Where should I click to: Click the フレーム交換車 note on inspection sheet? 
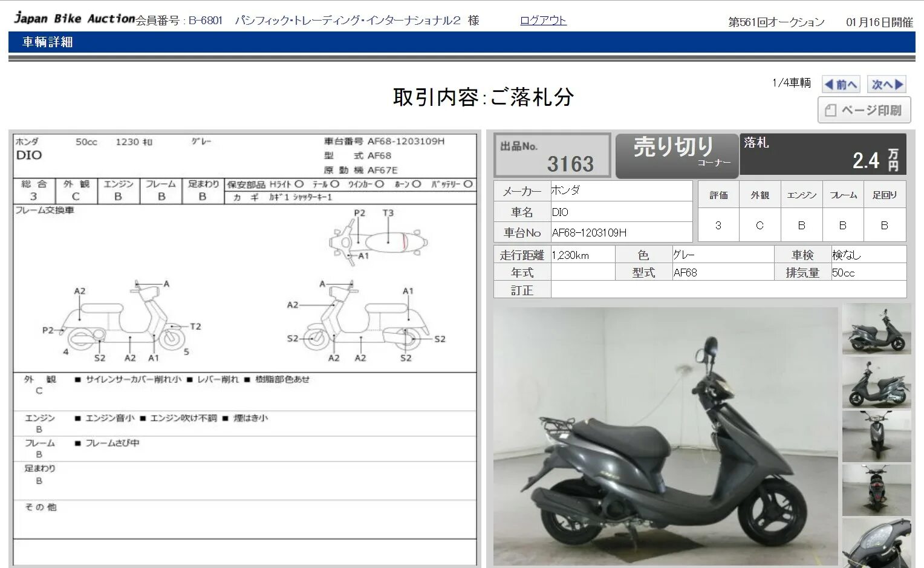(x=45, y=211)
